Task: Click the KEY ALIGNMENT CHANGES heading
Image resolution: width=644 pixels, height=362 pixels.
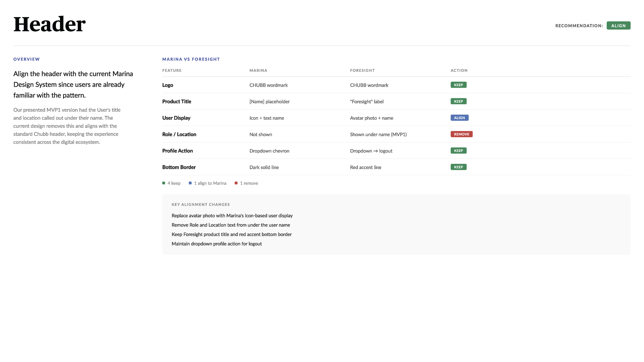Action: (201, 205)
